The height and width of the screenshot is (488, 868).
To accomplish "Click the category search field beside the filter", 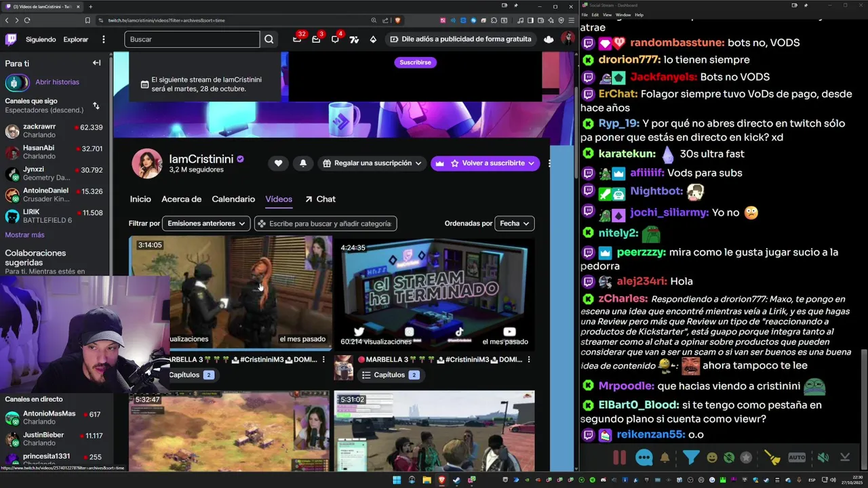I will pyautogui.click(x=325, y=224).
